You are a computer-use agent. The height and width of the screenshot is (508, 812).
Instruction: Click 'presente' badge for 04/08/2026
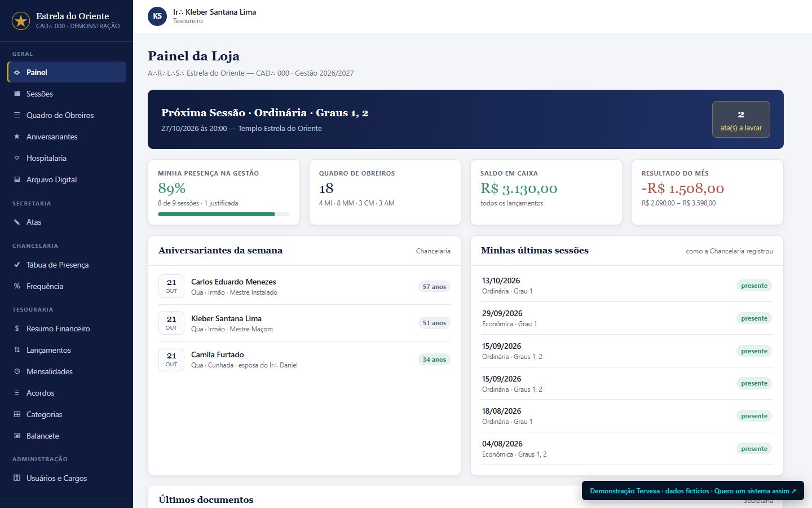pyautogui.click(x=754, y=449)
